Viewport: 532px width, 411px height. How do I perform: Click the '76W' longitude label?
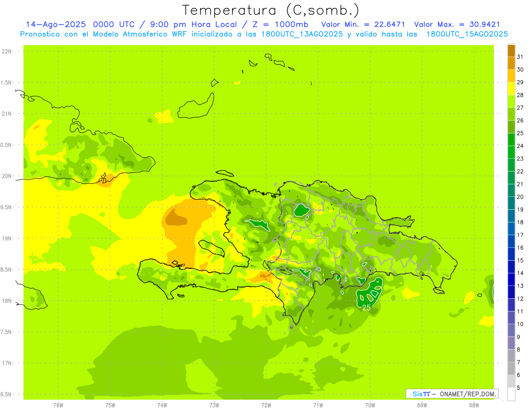pos(58,405)
